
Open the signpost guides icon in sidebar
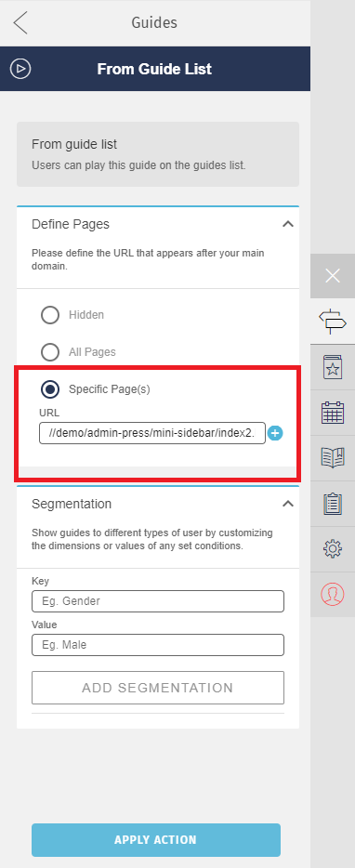click(333, 321)
